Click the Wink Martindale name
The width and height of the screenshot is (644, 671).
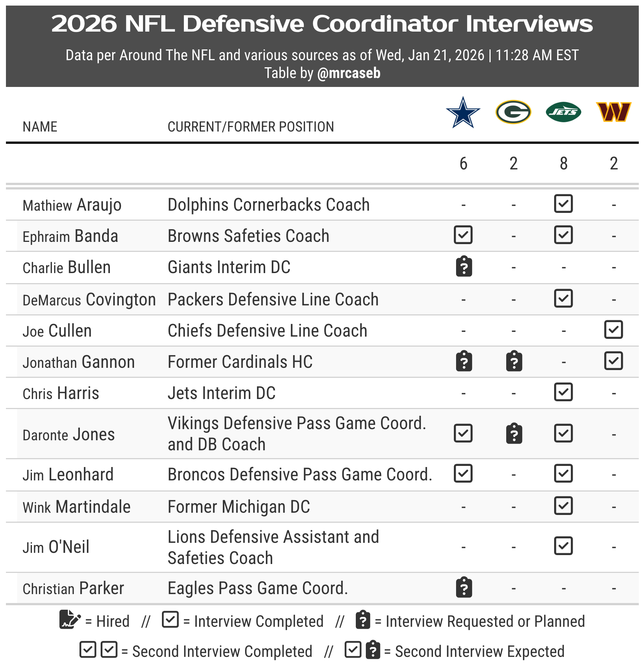click(77, 507)
